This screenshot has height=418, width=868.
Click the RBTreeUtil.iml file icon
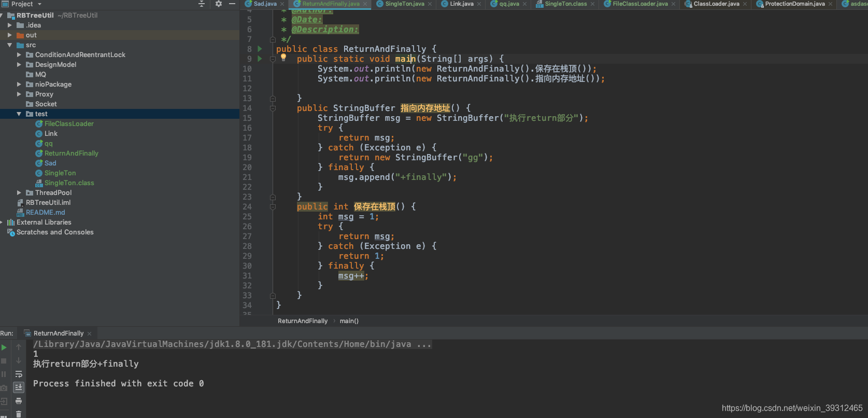pos(20,203)
